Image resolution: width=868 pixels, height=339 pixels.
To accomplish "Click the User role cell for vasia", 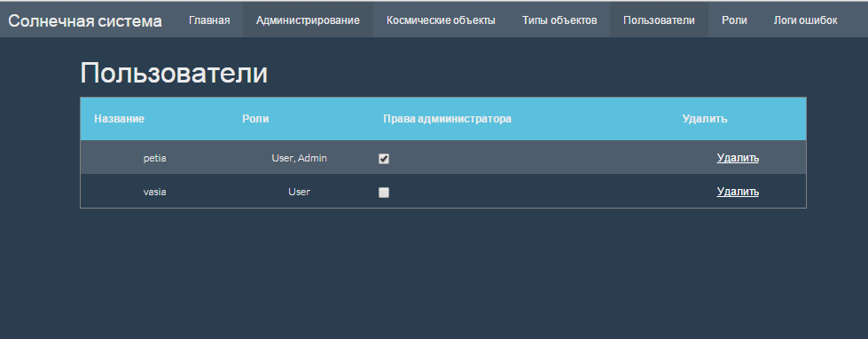I will click(x=299, y=192).
